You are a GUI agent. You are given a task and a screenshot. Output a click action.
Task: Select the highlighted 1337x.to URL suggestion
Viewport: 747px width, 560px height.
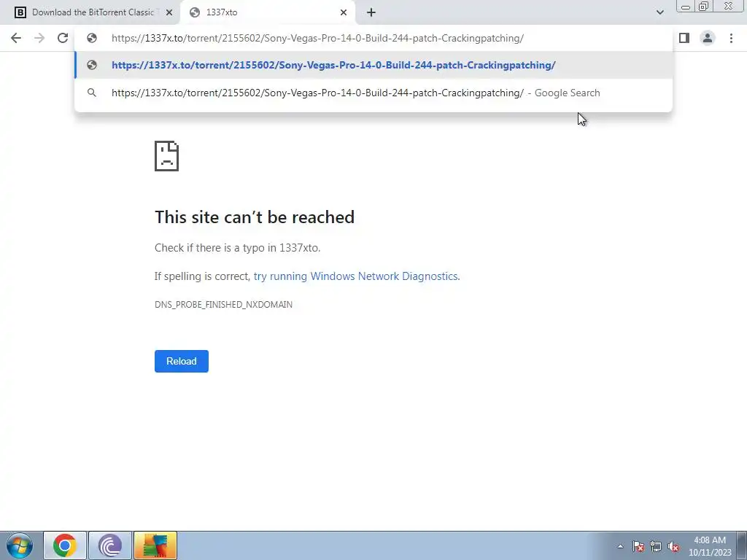click(373, 65)
